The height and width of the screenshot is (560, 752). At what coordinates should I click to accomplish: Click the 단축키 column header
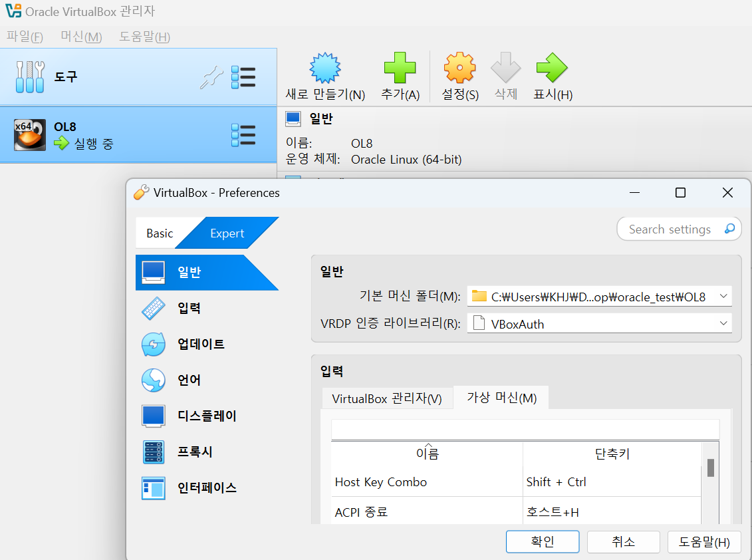coord(612,454)
